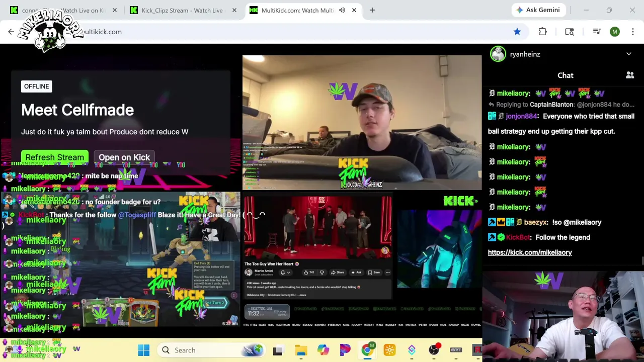Image resolution: width=644 pixels, height=362 pixels.
Task: Open OBS Studio from the taskbar
Action: [434, 350]
